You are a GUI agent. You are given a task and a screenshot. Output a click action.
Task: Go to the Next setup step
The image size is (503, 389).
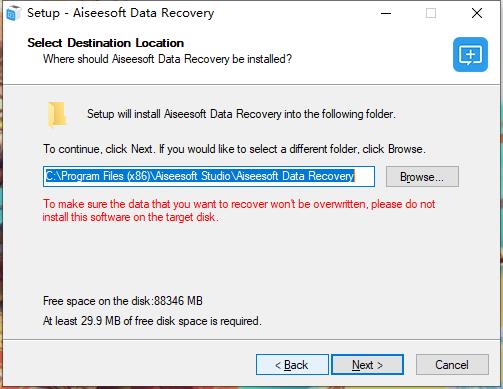point(367,365)
